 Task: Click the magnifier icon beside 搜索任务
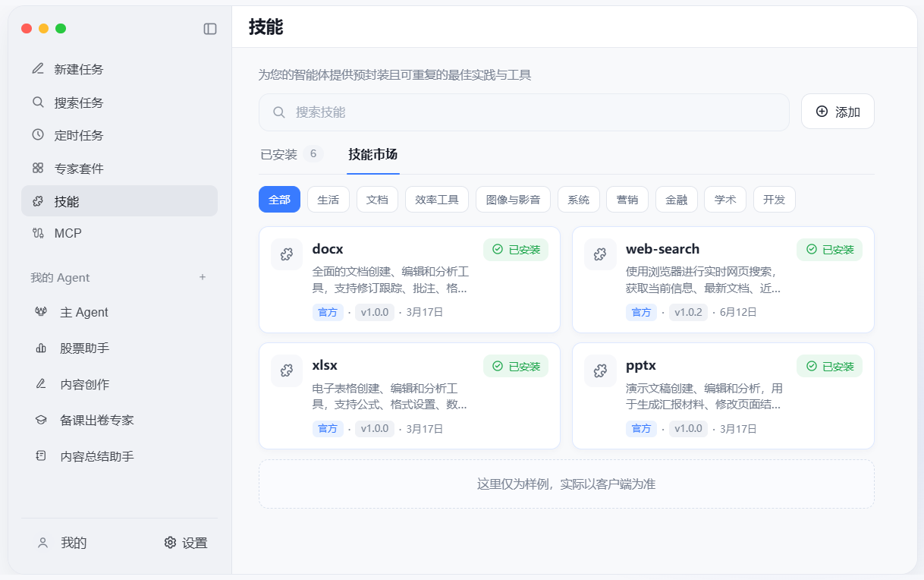[x=38, y=102]
